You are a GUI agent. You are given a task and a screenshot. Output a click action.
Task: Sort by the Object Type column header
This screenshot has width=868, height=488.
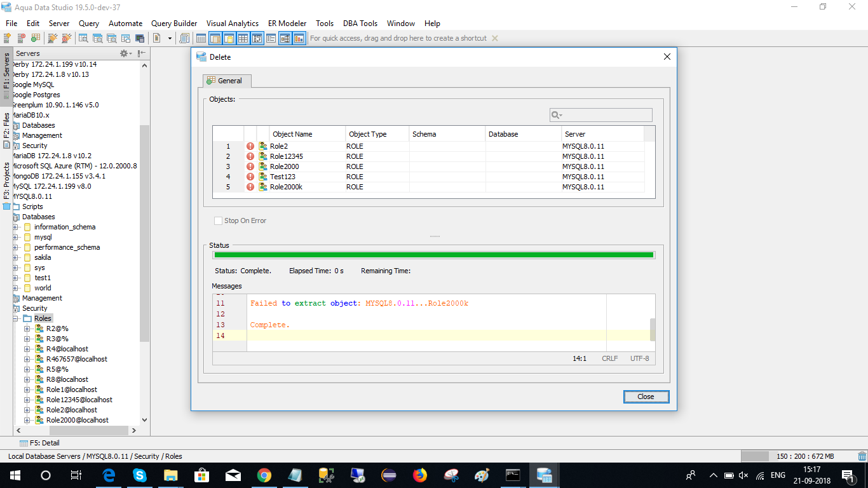[377, 134]
